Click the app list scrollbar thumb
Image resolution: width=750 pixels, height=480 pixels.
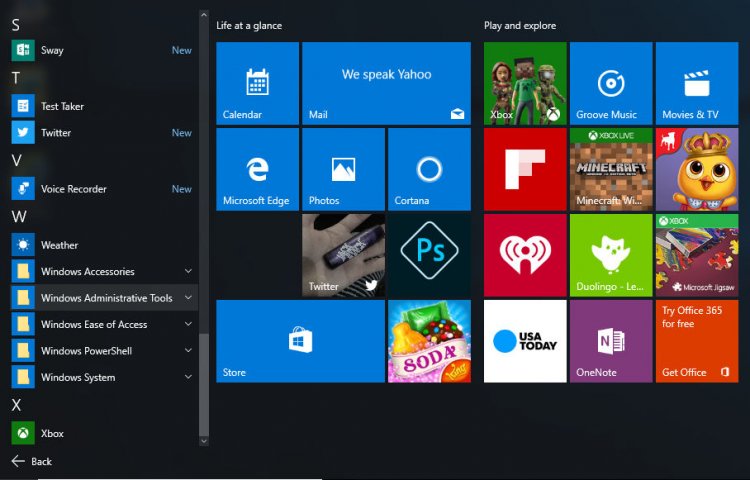point(204,384)
